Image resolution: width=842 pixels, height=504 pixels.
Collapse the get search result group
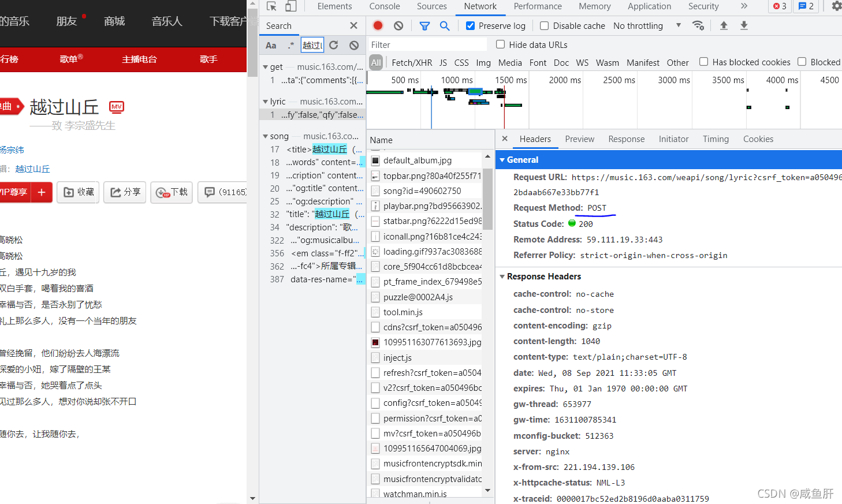point(265,67)
